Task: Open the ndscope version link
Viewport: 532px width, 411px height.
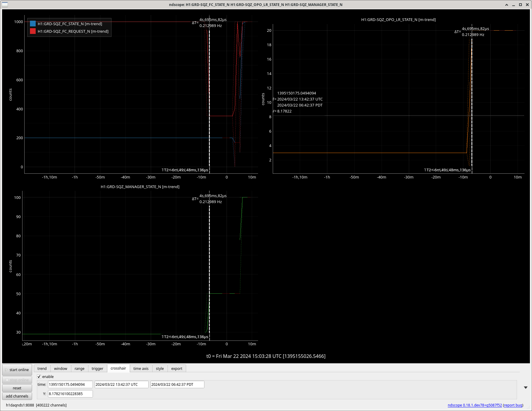Action: pos(474,405)
